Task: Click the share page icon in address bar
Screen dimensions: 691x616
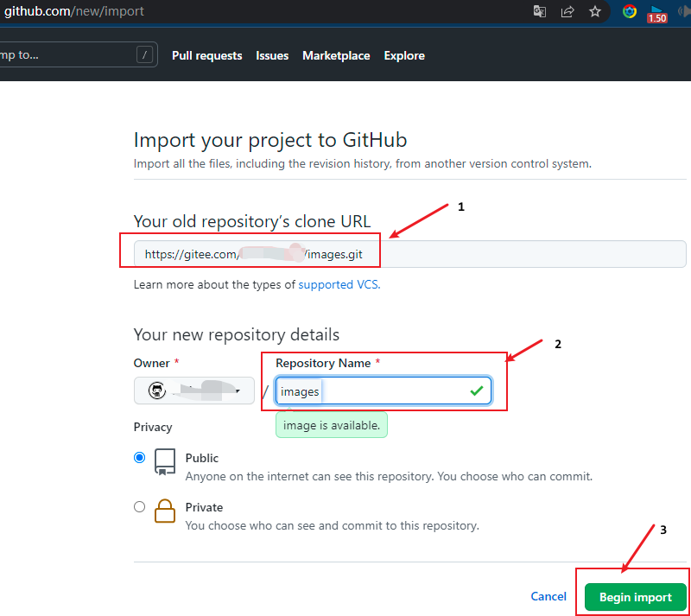Action: pos(567,11)
